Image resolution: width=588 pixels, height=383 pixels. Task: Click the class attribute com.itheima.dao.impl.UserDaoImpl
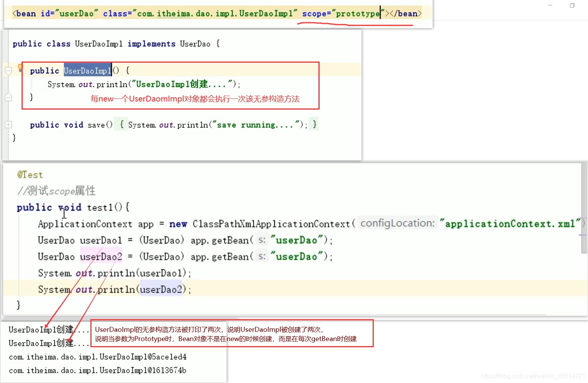(200, 13)
